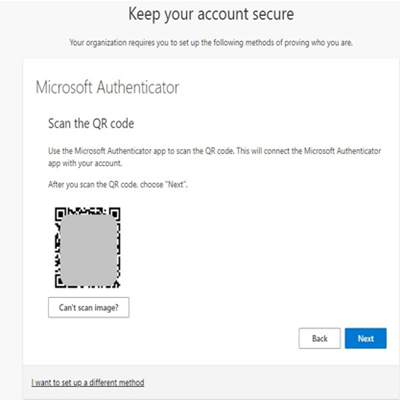This screenshot has height=400, width=400.
Task: Click the gray redacted area covering the QR code
Action: click(x=88, y=250)
